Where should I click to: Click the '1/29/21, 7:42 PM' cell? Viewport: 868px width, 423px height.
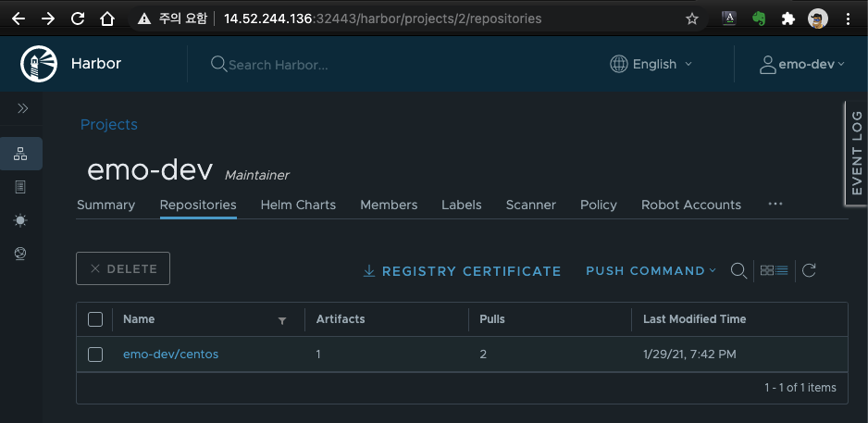pos(689,354)
